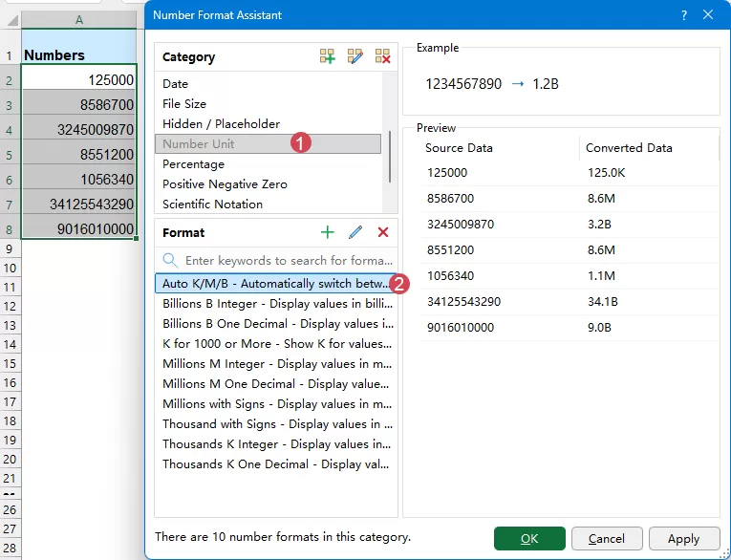Select spreadsheet cell containing 125000
The height and width of the screenshot is (560, 731).
pyautogui.click(x=78, y=77)
